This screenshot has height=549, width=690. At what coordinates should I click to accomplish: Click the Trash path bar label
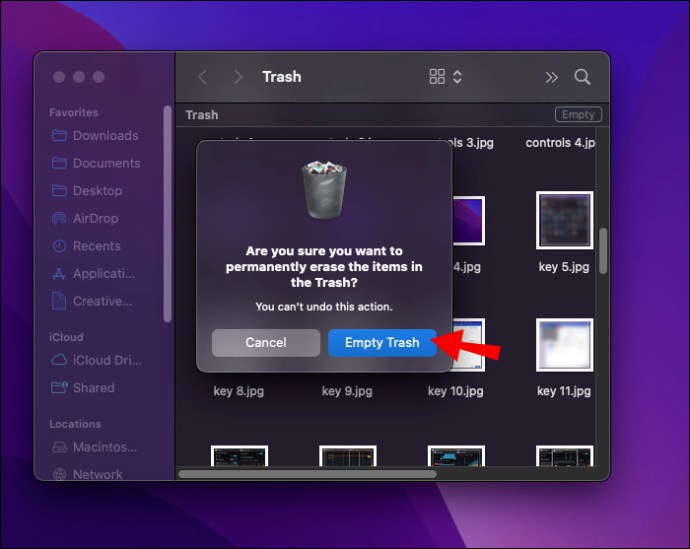202,115
